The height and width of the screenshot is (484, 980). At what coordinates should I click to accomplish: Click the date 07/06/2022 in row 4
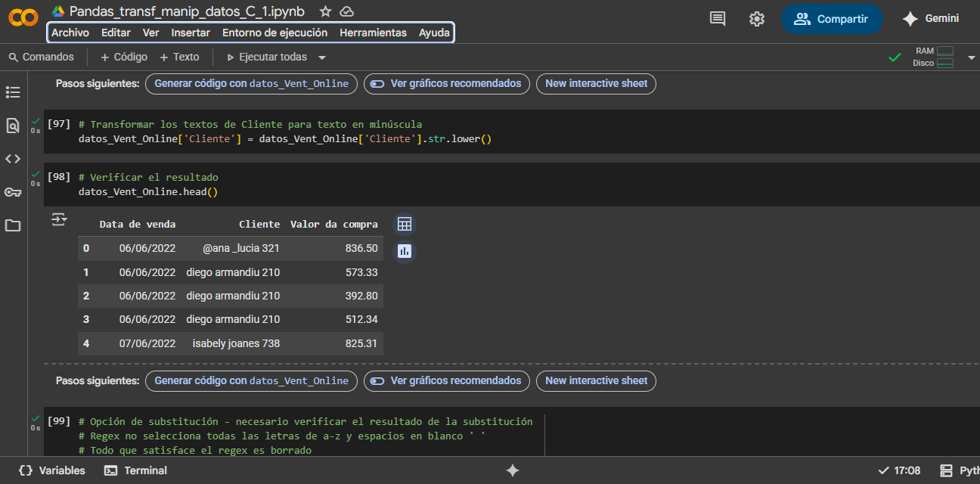pos(147,344)
